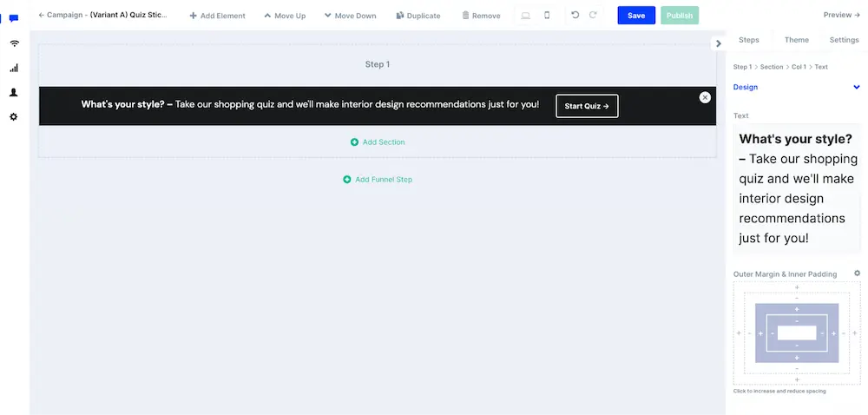Increase the bottom outer margin with plus
Screen dimensions: 868x415
pyautogui.click(x=797, y=379)
